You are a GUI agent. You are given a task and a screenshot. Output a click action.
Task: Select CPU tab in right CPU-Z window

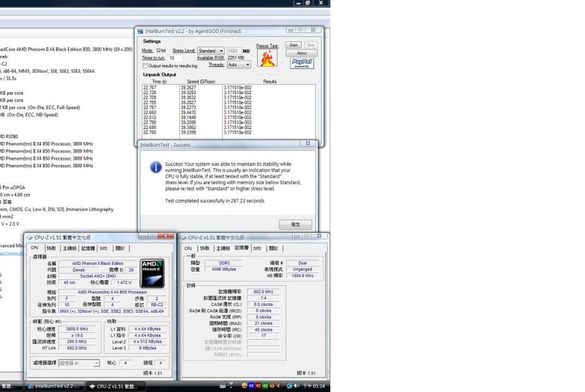(x=188, y=248)
